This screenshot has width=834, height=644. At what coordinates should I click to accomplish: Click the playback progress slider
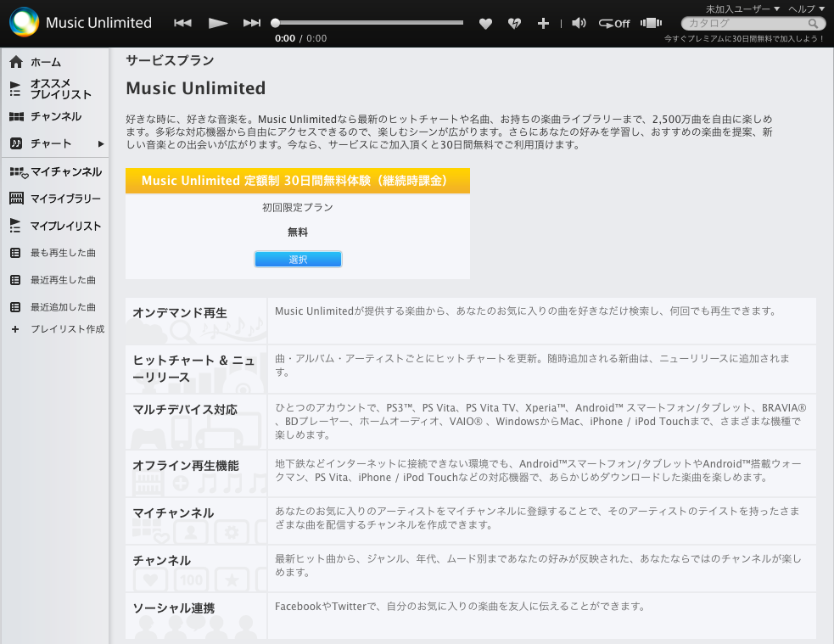367,23
